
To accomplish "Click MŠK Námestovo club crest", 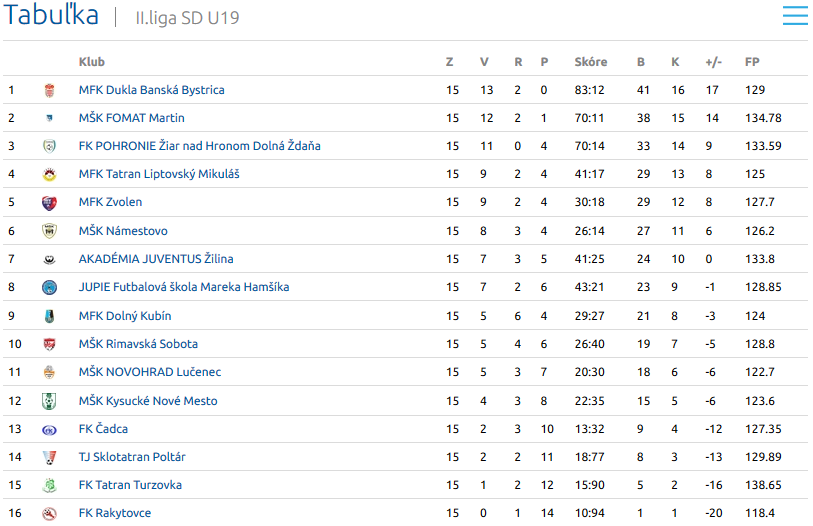I will tap(49, 231).
